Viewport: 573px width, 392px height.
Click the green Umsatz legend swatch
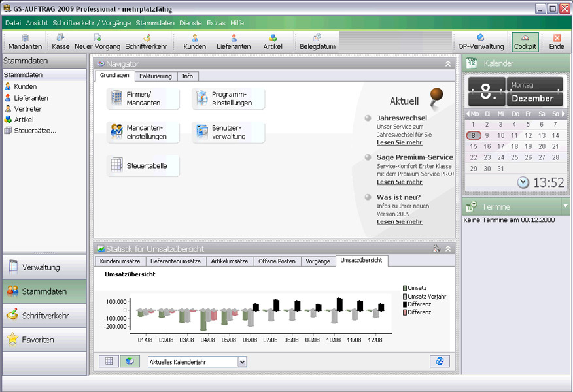[x=405, y=288]
